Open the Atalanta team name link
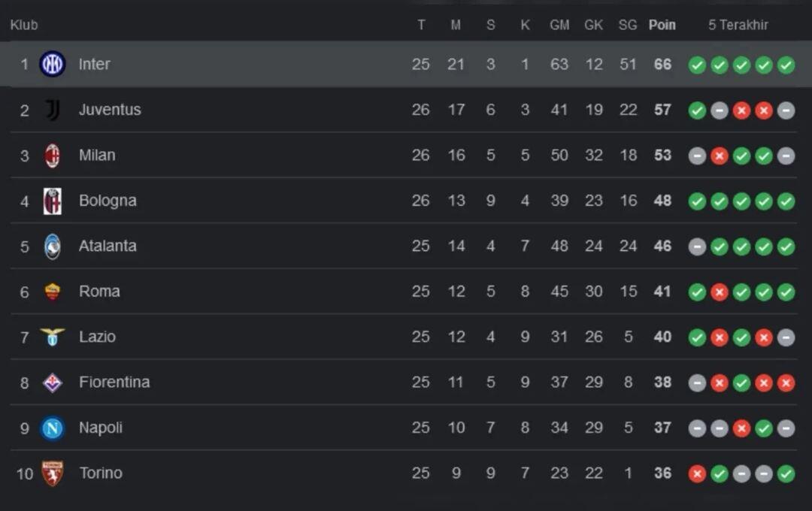This screenshot has width=812, height=511. point(108,246)
